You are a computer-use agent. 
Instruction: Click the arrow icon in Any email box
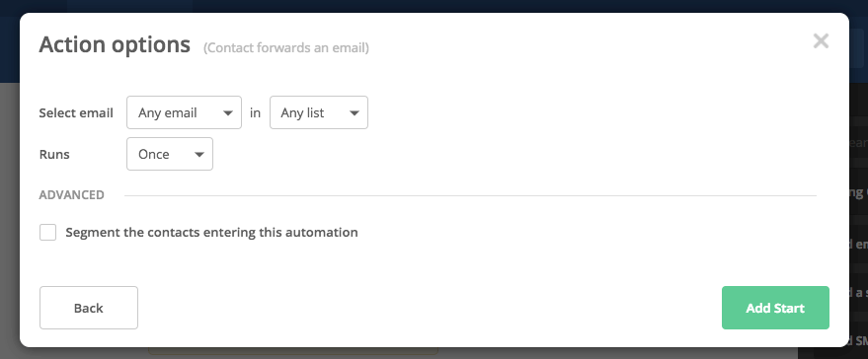click(x=227, y=113)
